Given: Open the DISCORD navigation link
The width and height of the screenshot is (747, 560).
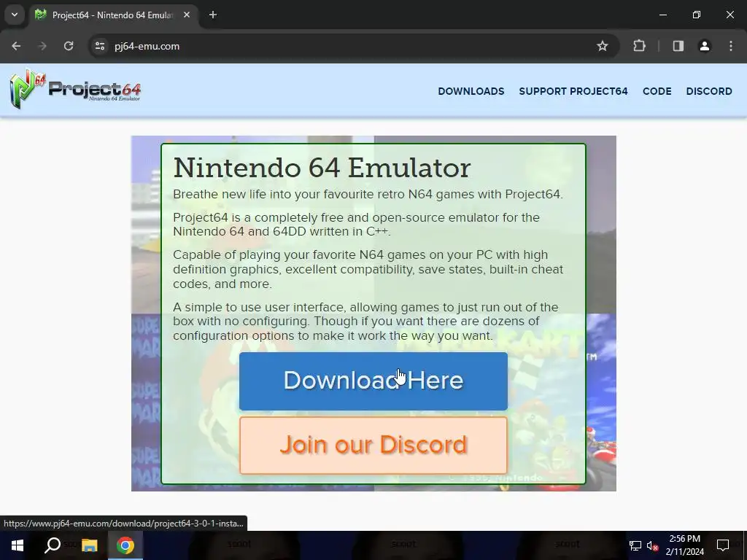Looking at the screenshot, I should click(x=709, y=91).
